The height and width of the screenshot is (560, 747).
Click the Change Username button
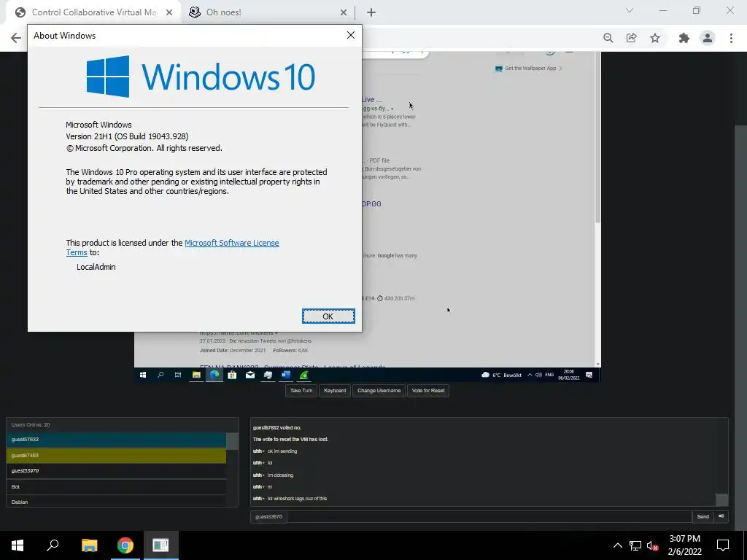pos(379,391)
